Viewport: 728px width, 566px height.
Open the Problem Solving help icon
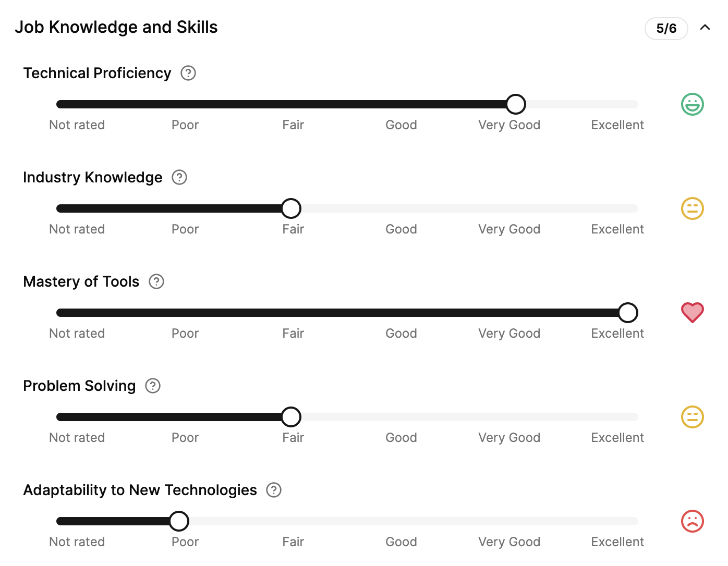point(153,386)
